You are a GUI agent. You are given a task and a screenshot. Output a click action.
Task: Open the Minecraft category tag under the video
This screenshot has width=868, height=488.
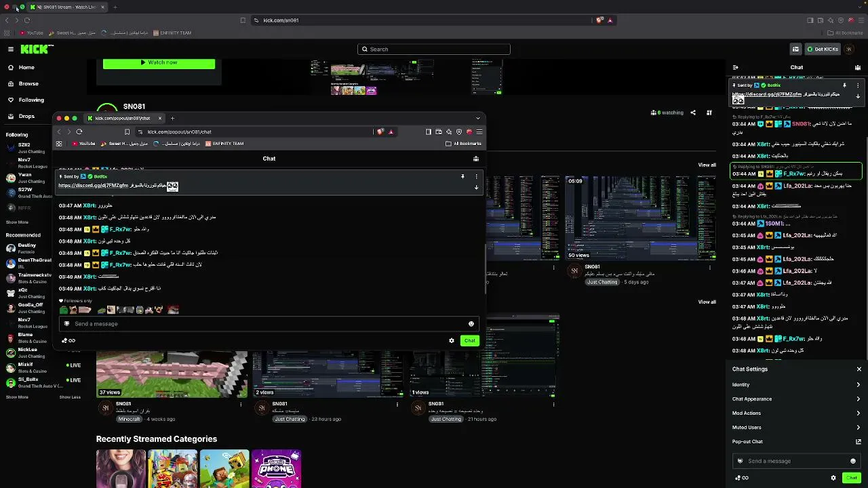tap(129, 419)
